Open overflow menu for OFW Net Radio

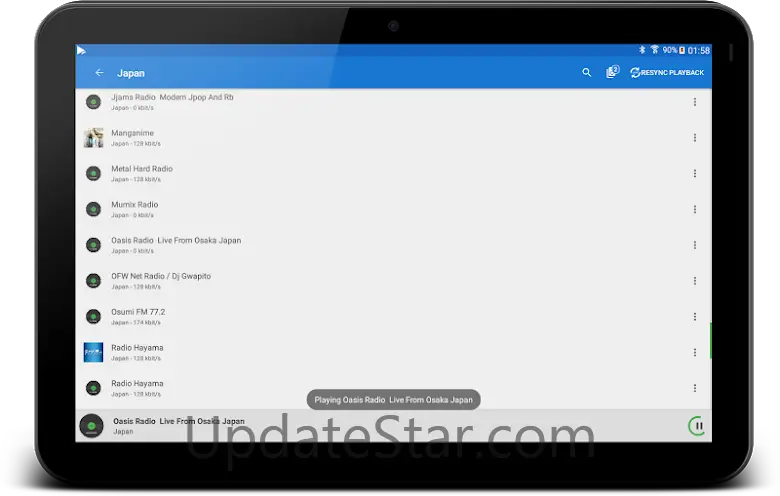click(694, 281)
